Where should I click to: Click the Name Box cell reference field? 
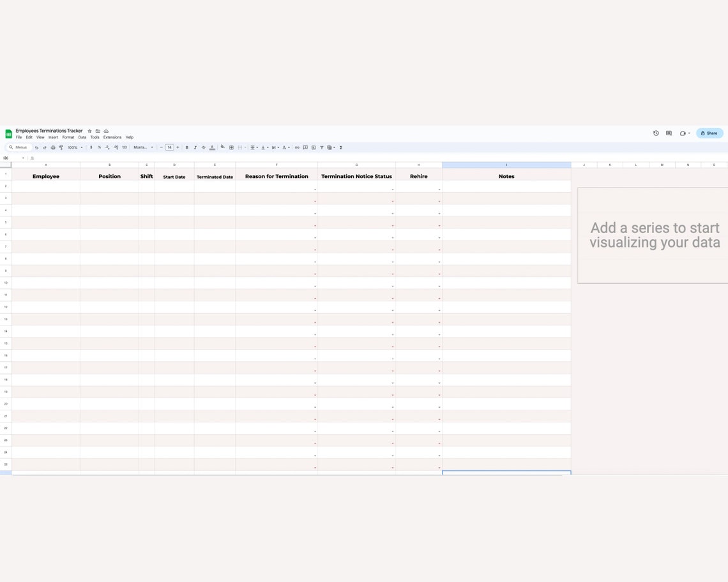(x=9, y=158)
